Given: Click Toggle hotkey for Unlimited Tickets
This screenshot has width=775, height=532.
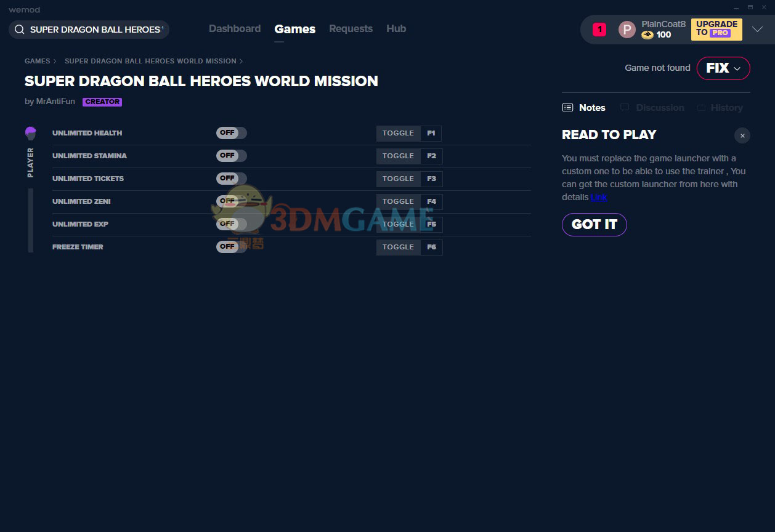Looking at the screenshot, I should [x=398, y=179].
